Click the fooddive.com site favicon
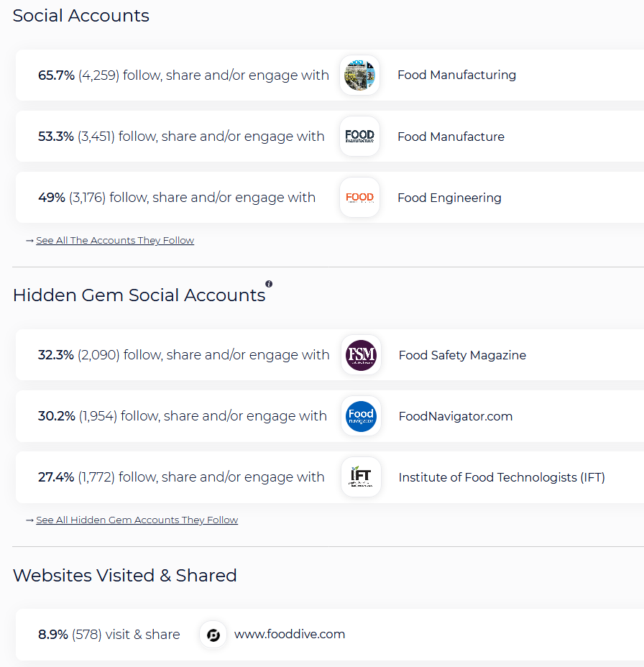 pyautogui.click(x=213, y=635)
